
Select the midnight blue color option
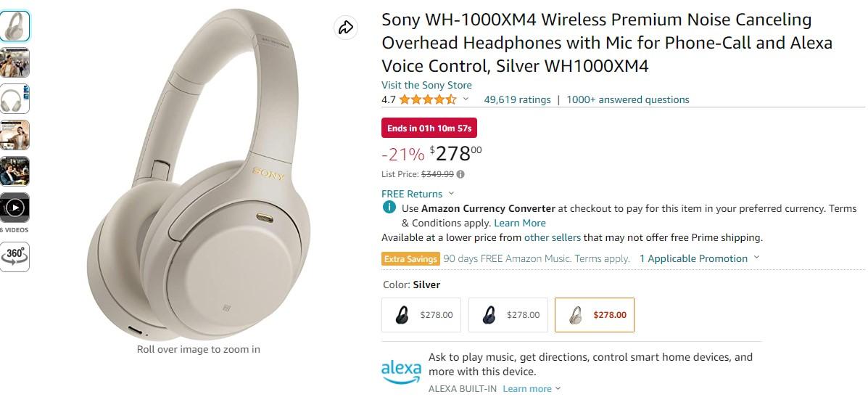click(508, 315)
